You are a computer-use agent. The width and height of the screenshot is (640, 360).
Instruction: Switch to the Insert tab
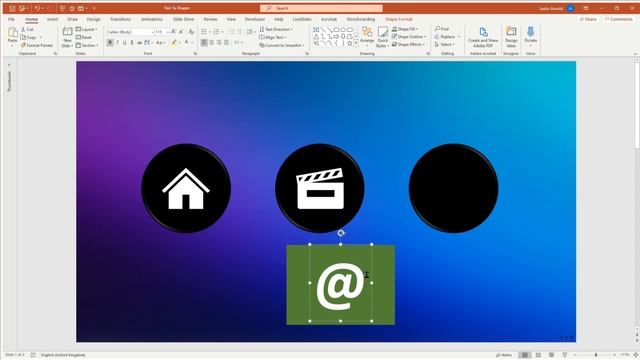pos(52,19)
